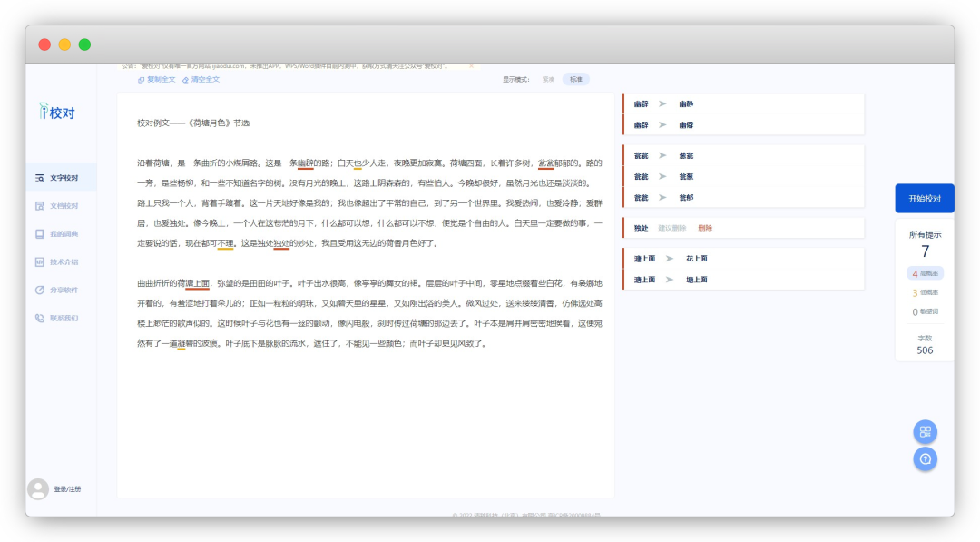980x542 pixels.
Task: Dismiss the announcement banner with its X
Action: click(x=471, y=65)
